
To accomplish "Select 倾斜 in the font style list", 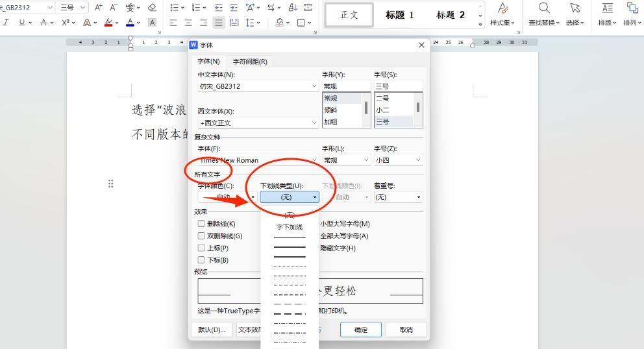I will coord(330,110).
